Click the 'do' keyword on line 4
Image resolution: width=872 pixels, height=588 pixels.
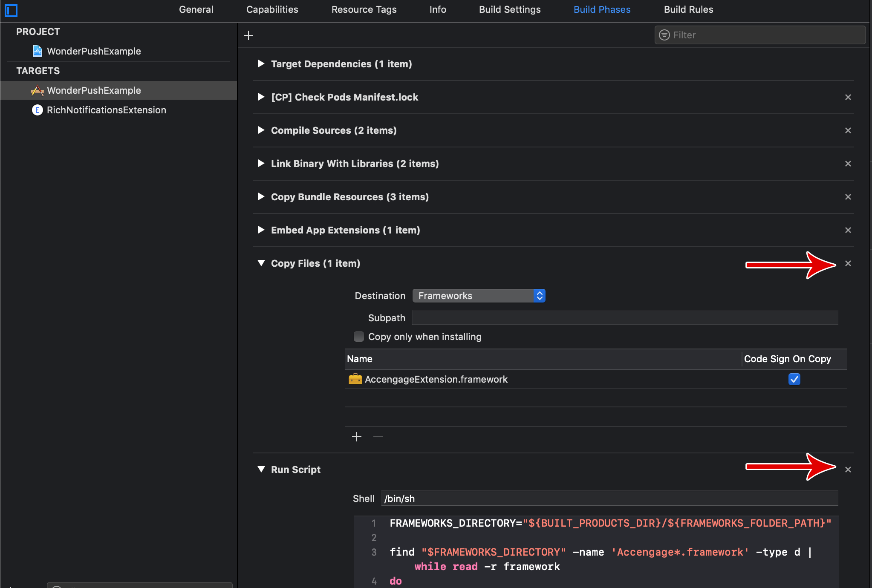(396, 581)
